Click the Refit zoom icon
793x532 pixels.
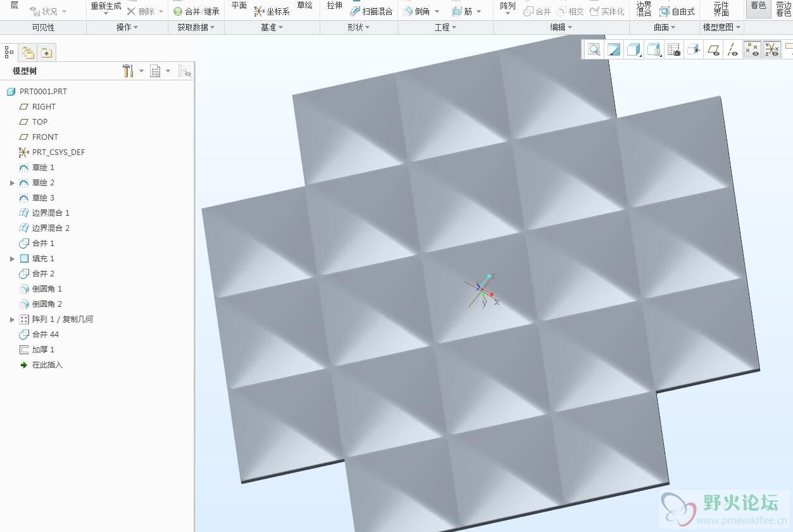point(594,50)
